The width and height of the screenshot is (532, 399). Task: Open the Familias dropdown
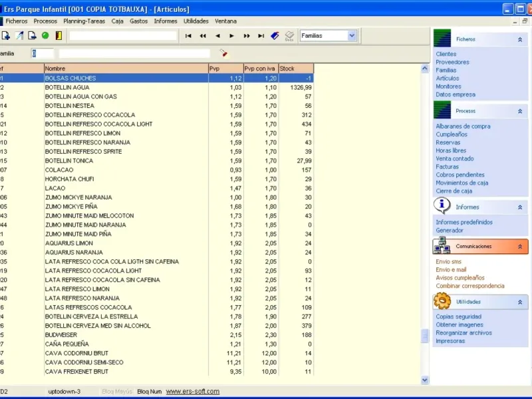pos(352,36)
